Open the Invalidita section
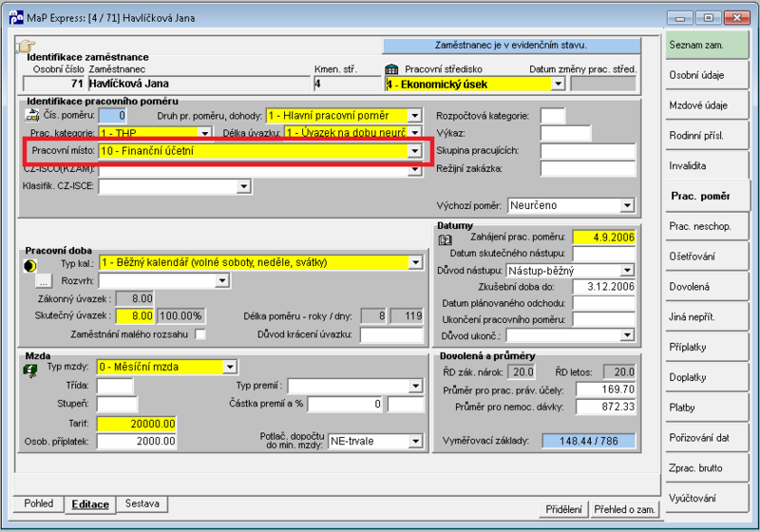This screenshot has width=760, height=532. point(707,165)
